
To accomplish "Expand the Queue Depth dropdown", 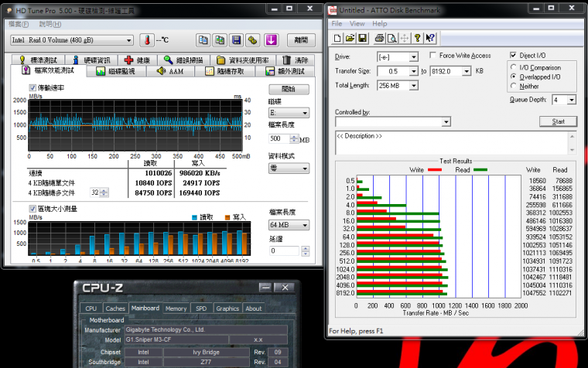I will (571, 100).
